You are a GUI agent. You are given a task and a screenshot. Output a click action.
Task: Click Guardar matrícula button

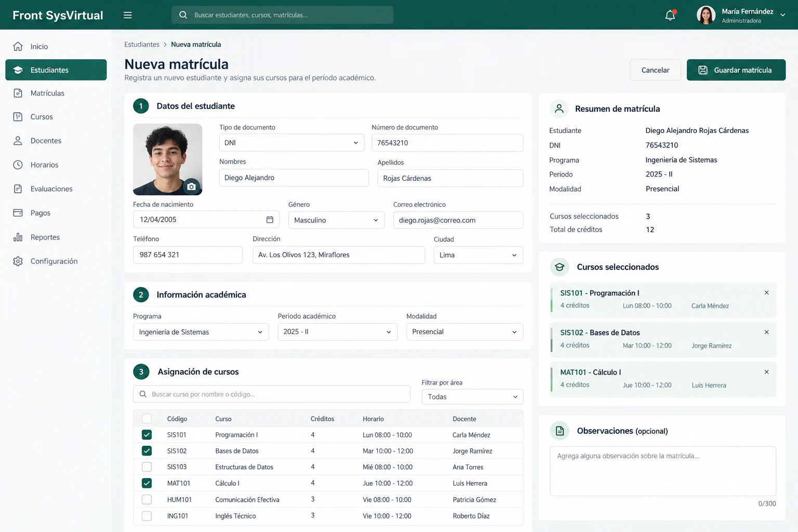736,70
